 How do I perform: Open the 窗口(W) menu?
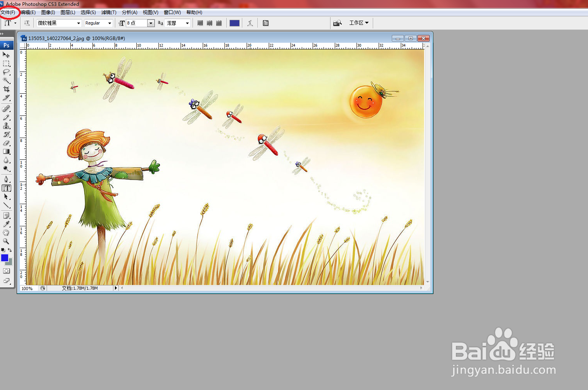pyautogui.click(x=172, y=12)
